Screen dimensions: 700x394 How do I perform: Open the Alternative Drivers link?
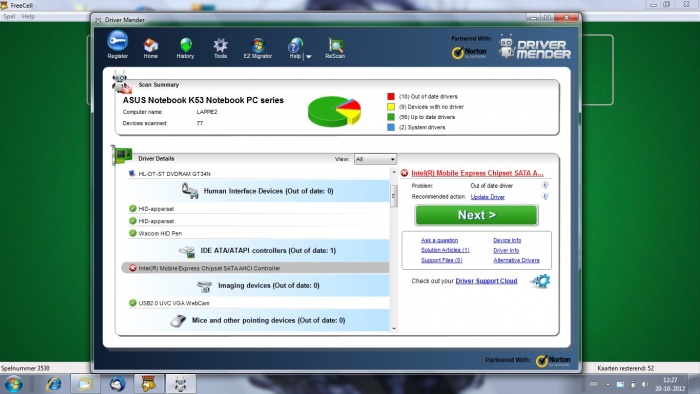point(516,260)
